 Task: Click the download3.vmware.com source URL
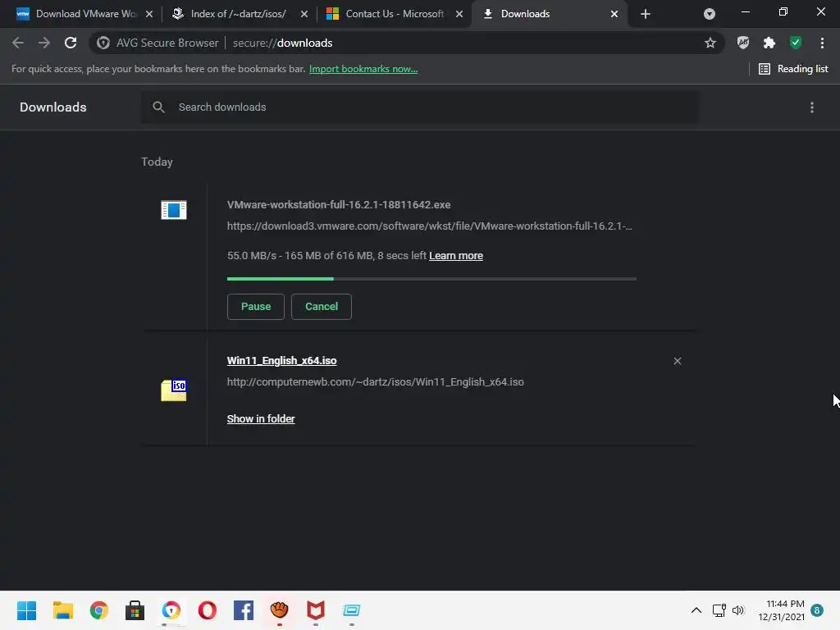click(430, 226)
